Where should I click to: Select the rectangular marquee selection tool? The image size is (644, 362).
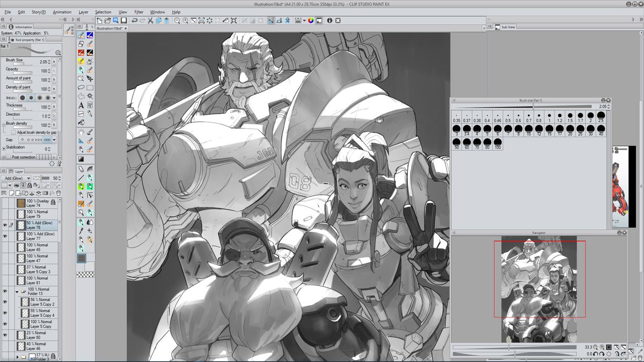pos(90,87)
